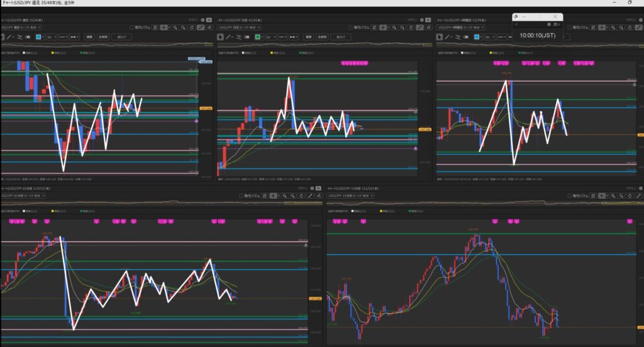
Task: Enable trading panel checkbox in 4-hour chart
Action: click(x=570, y=28)
